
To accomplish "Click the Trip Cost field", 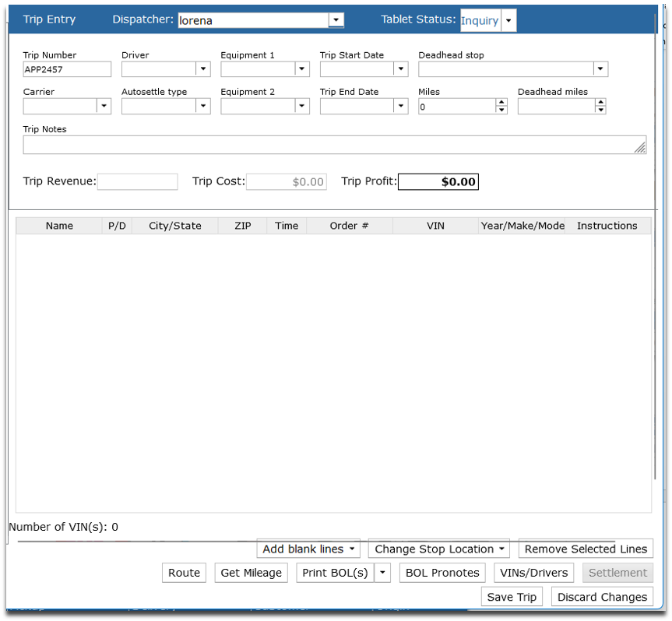I will pyautogui.click(x=287, y=181).
